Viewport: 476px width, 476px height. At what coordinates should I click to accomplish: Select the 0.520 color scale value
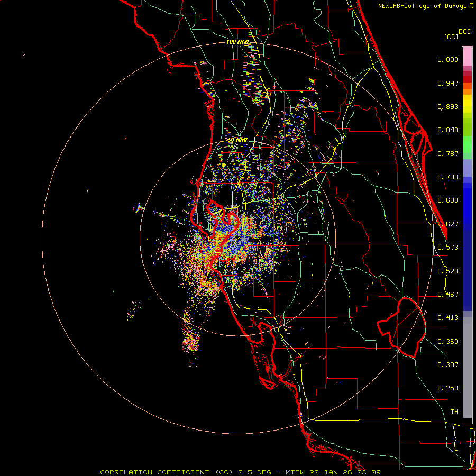point(448,271)
